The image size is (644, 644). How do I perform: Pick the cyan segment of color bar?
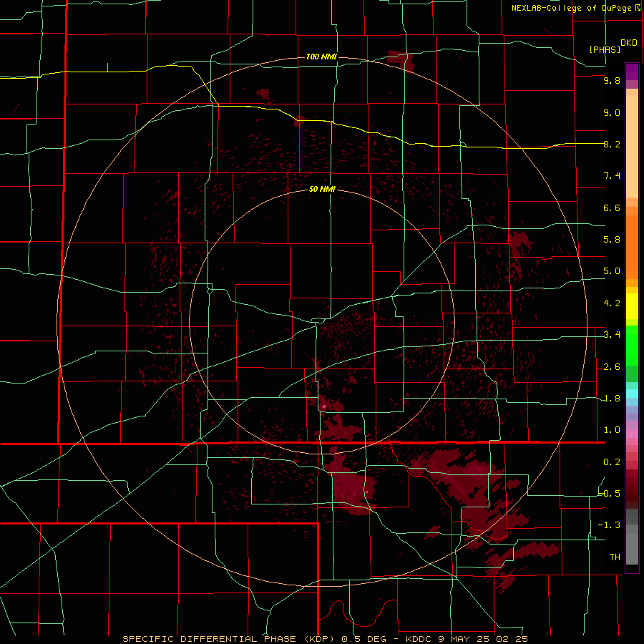coord(632,394)
